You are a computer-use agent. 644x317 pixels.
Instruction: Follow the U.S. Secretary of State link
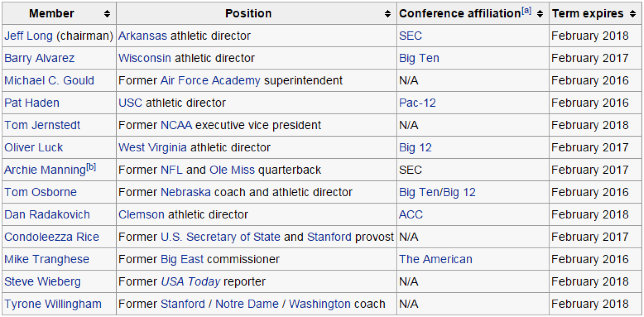[x=220, y=237]
